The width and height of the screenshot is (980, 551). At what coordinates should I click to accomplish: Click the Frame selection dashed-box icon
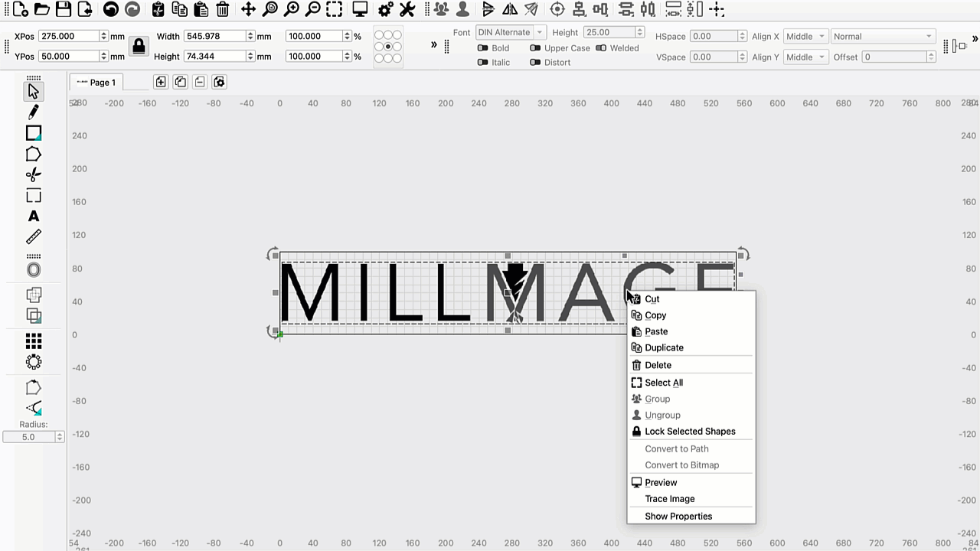[x=334, y=10]
